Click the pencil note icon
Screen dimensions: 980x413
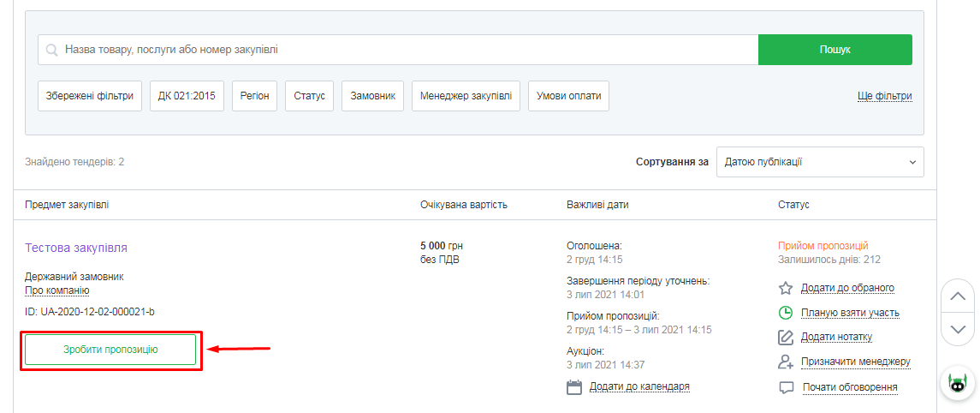tap(786, 337)
